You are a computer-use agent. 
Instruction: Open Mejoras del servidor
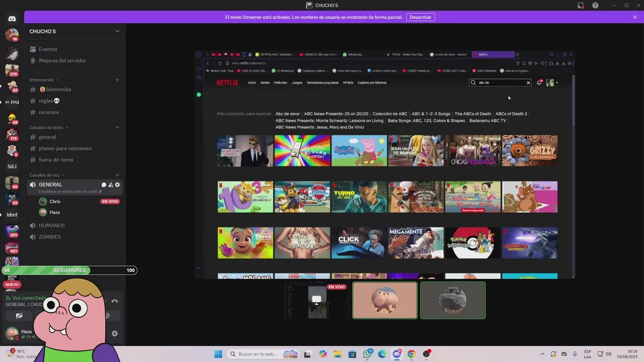coord(75,60)
